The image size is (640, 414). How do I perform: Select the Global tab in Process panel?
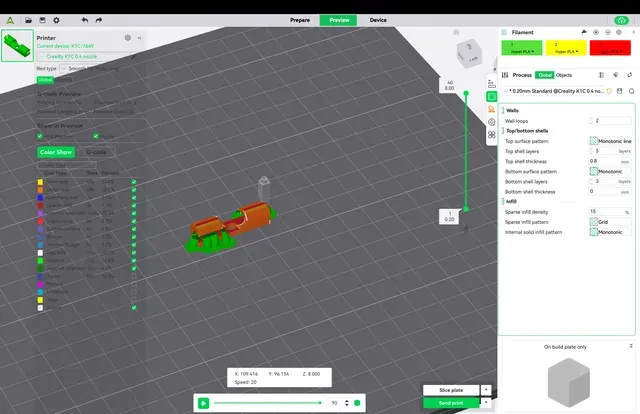[544, 75]
